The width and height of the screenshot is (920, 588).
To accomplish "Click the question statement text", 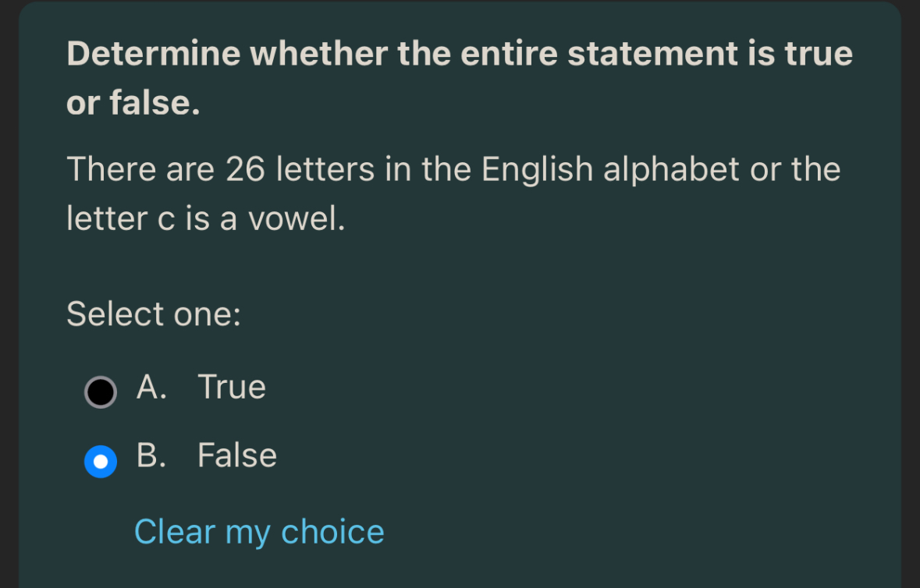I will point(453,193).
